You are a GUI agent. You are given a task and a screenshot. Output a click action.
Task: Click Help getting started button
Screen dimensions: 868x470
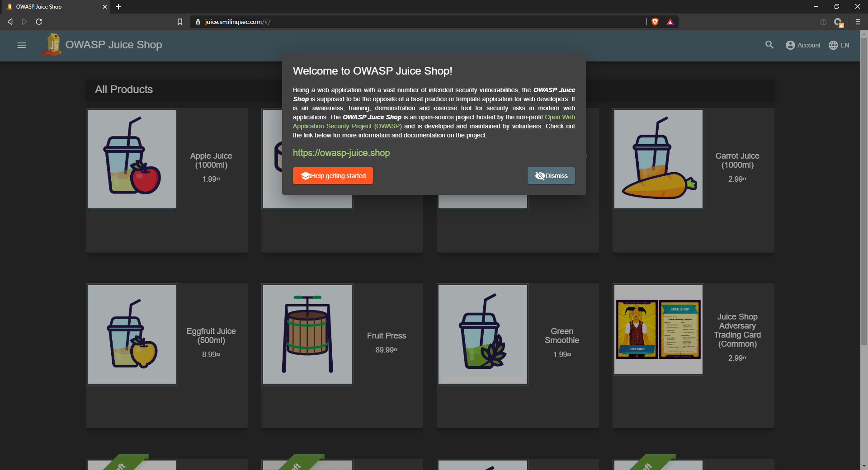pos(333,176)
